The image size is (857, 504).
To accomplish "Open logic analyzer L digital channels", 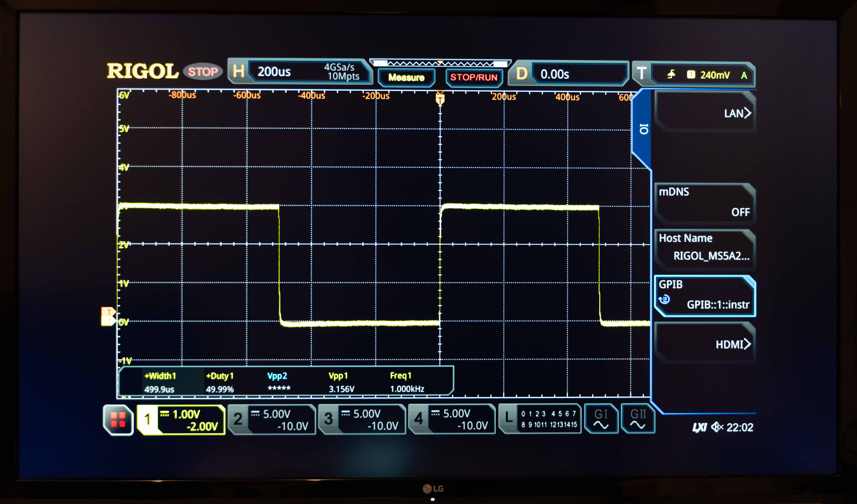I will (540, 418).
